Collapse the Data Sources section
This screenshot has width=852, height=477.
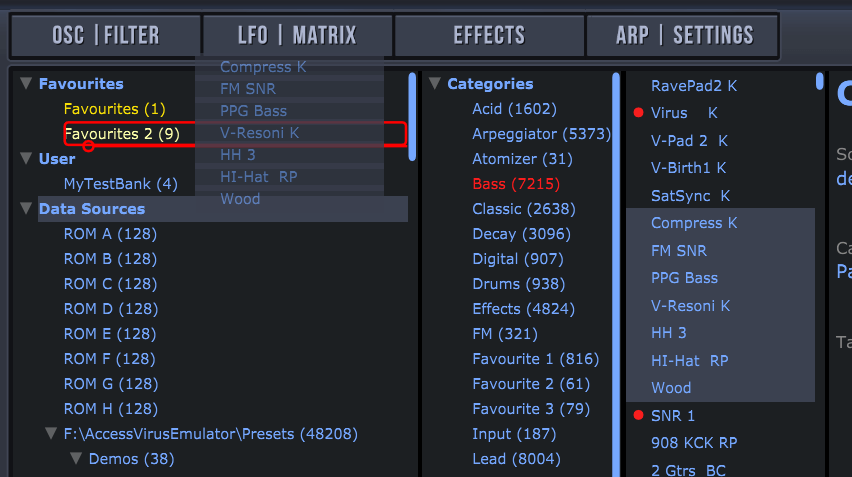click(27, 209)
